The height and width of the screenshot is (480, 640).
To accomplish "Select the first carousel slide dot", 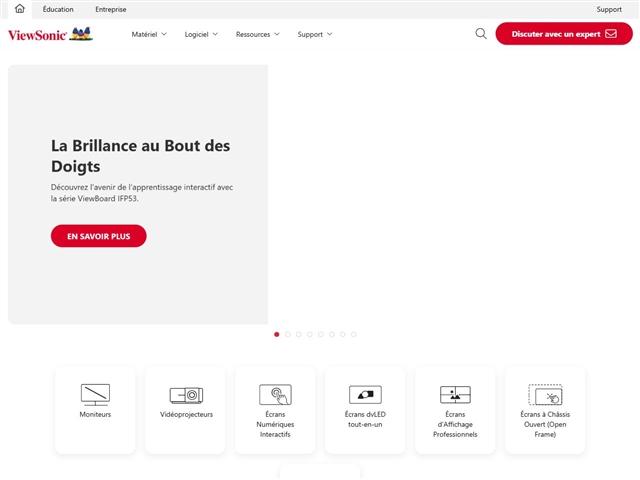I will click(277, 334).
